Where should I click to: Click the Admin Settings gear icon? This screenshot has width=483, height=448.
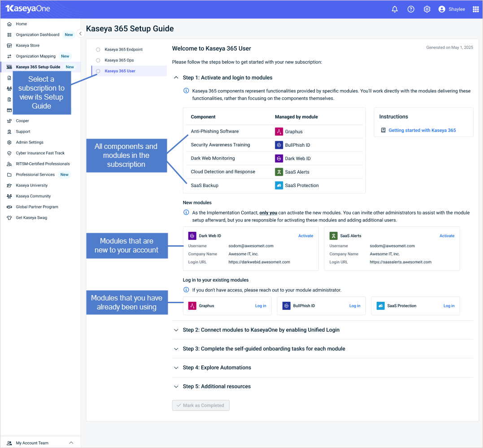coord(9,142)
